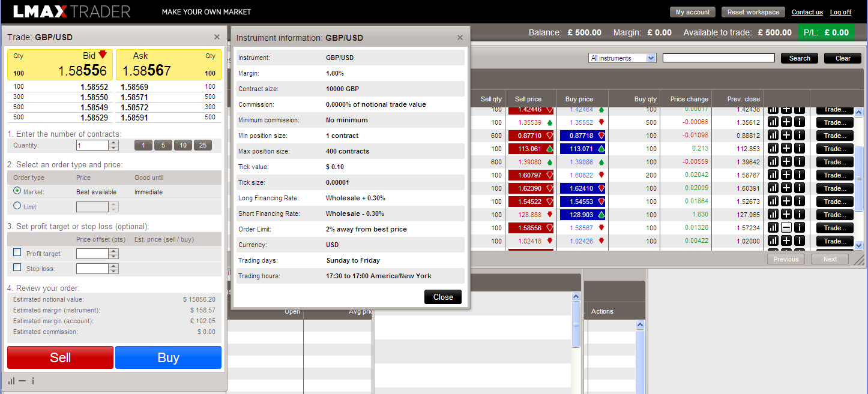Image resolution: width=868 pixels, height=394 pixels.
Task: Click Reset workspace in top bar
Action: tap(753, 12)
